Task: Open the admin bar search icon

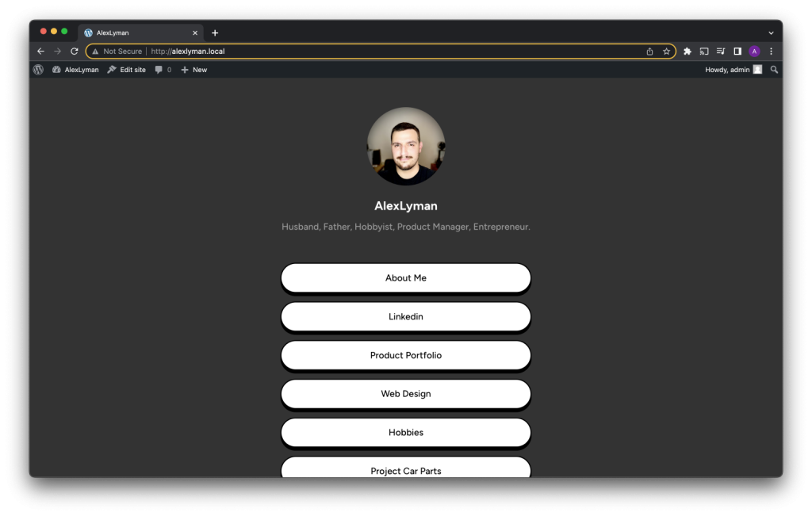Action: 775,70
